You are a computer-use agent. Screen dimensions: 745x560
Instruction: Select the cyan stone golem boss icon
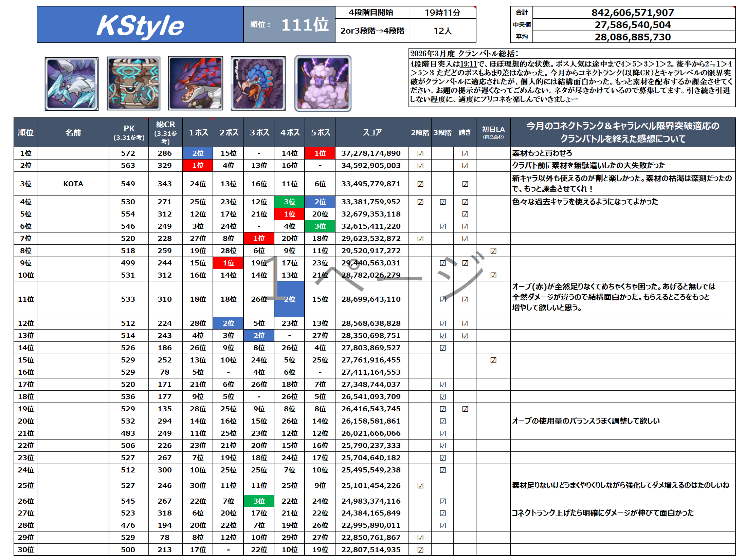click(133, 83)
